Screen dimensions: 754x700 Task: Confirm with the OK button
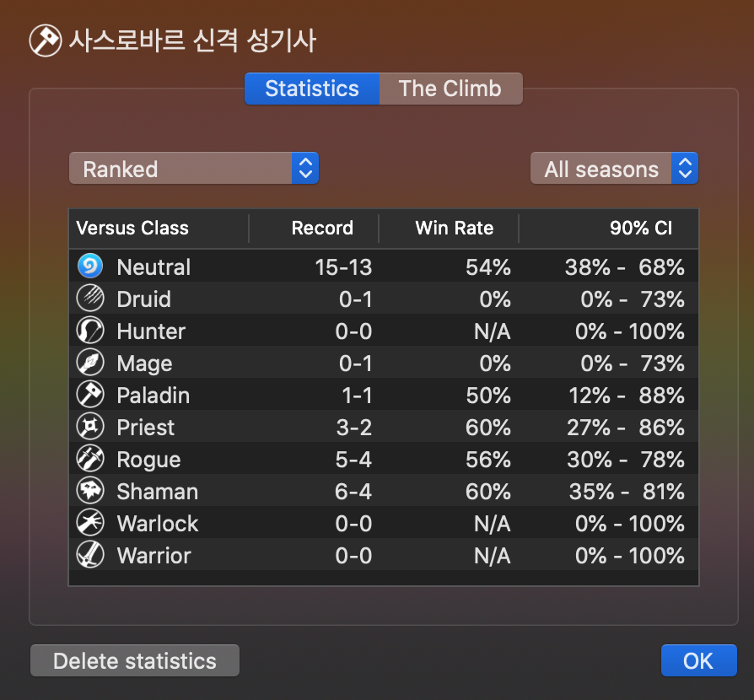[698, 660]
